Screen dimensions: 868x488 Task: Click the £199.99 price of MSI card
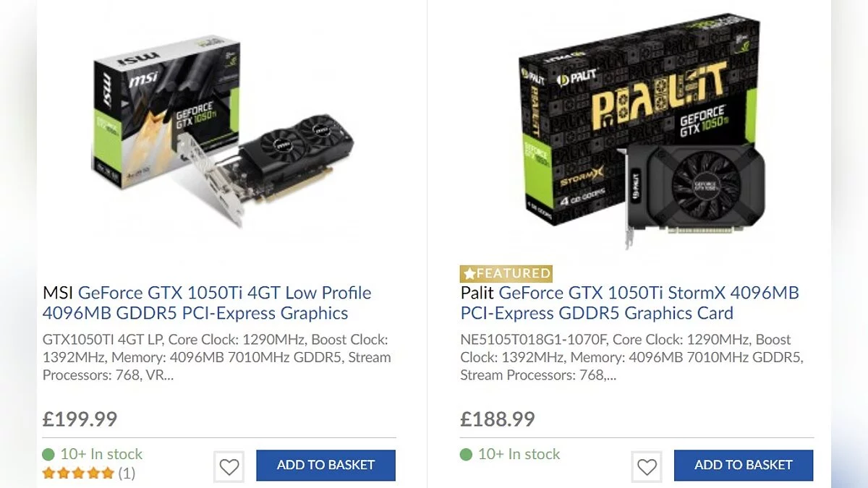click(80, 419)
